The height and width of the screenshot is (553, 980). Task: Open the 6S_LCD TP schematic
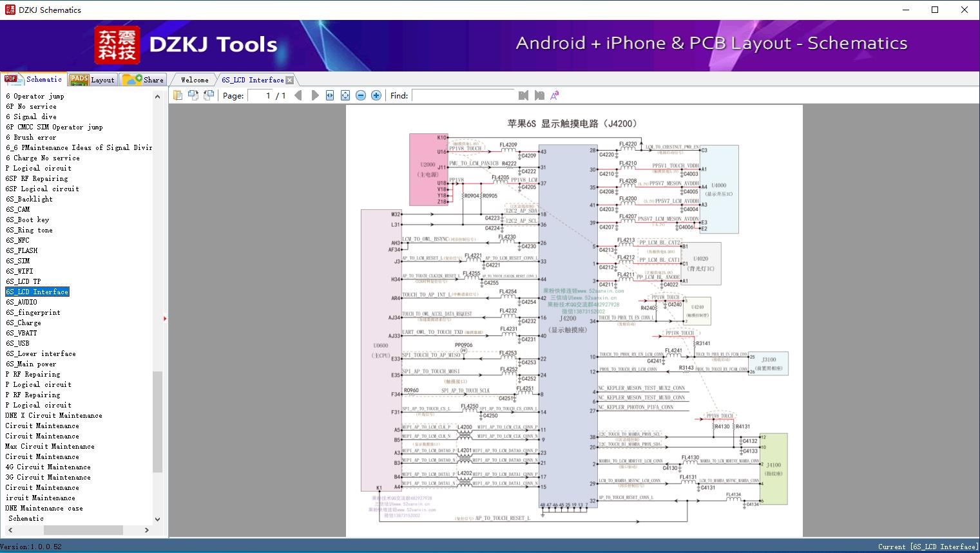(x=24, y=281)
